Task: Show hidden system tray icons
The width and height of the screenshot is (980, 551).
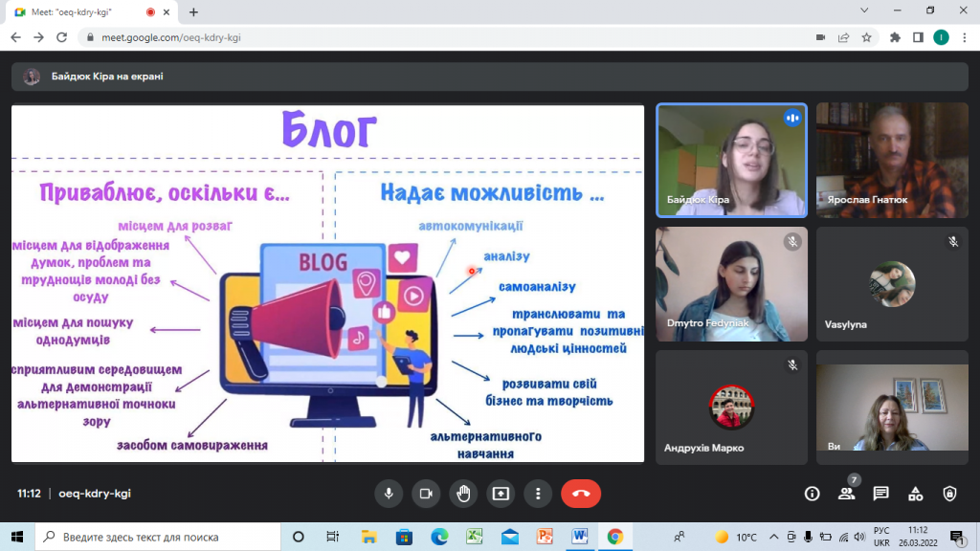Action: point(773,537)
